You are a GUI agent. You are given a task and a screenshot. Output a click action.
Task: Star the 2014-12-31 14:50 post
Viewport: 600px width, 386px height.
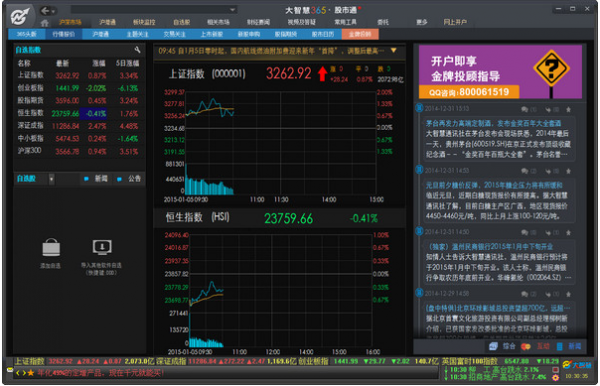click(569, 233)
